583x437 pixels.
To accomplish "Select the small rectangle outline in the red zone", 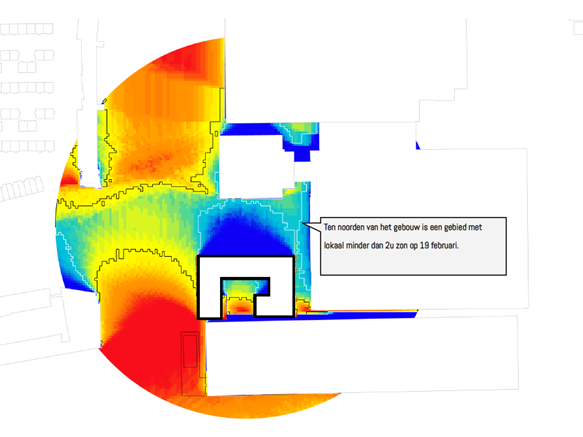I will (x=190, y=351).
